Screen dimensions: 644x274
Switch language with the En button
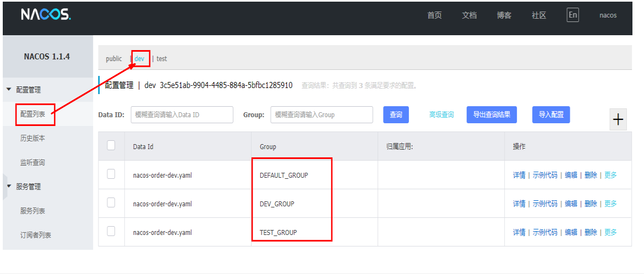coord(573,15)
